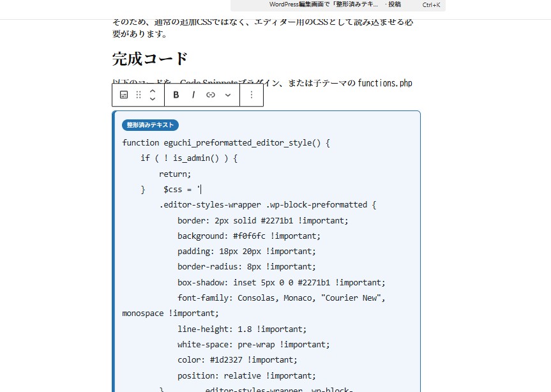
Task: Click the $css = ' code line
Action: [181, 190]
